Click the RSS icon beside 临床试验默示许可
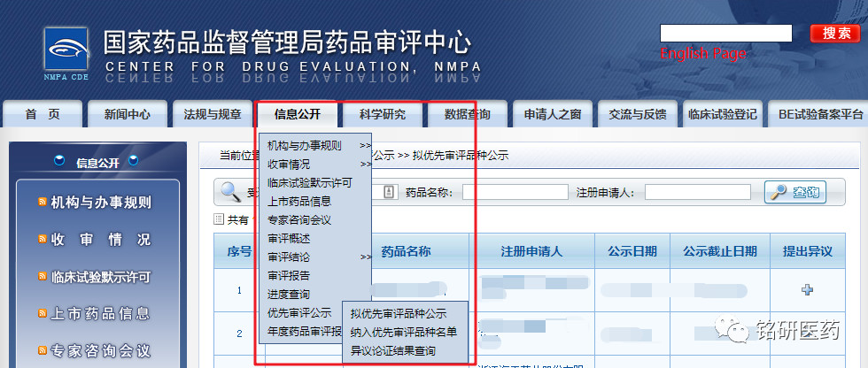 click(43, 277)
